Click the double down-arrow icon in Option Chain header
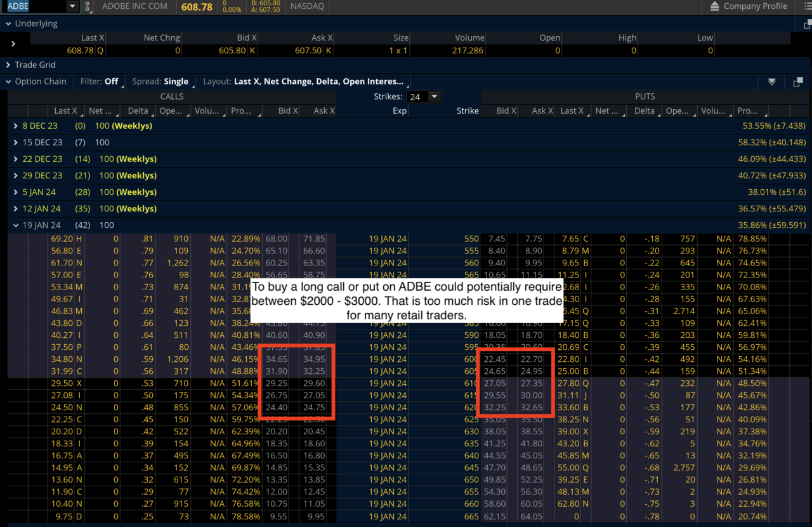The image size is (812, 527). coord(772,82)
